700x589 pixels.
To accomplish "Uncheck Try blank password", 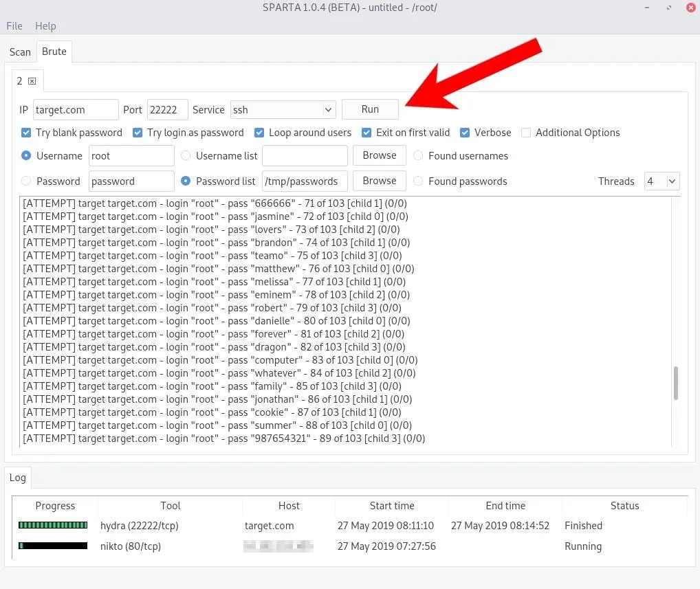I will tap(26, 133).
